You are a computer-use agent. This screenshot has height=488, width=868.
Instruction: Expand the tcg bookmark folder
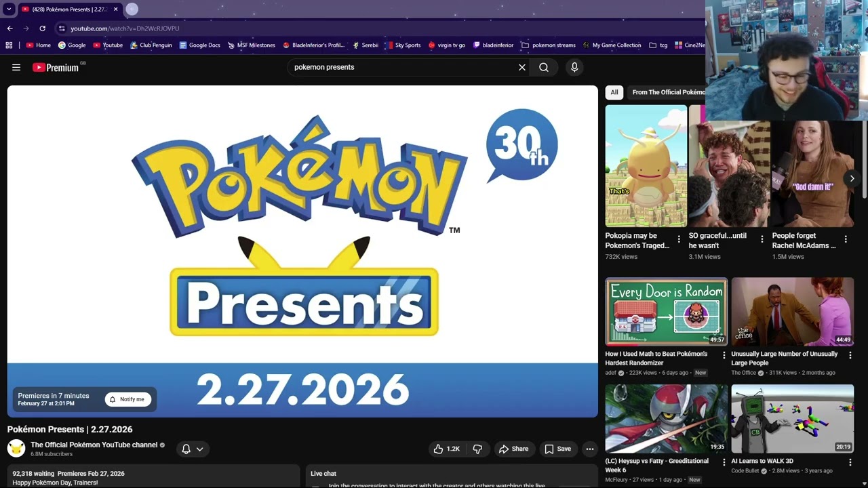(x=658, y=45)
